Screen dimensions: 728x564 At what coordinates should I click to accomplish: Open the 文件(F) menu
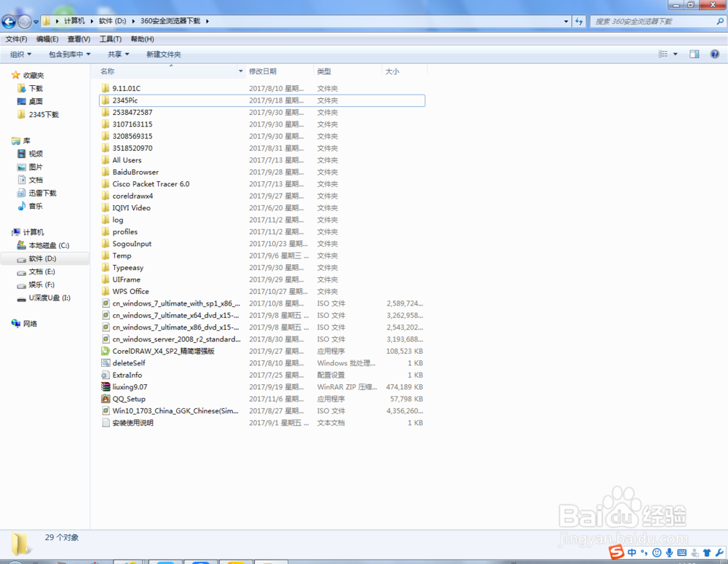(x=16, y=39)
